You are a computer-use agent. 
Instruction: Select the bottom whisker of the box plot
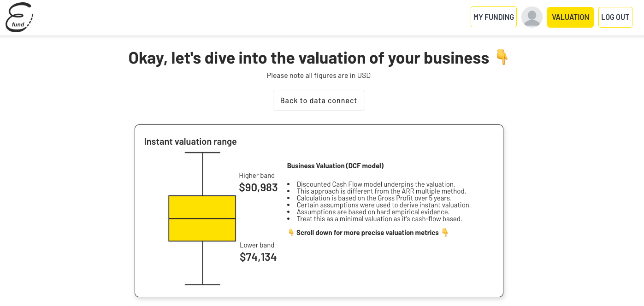[202, 267]
